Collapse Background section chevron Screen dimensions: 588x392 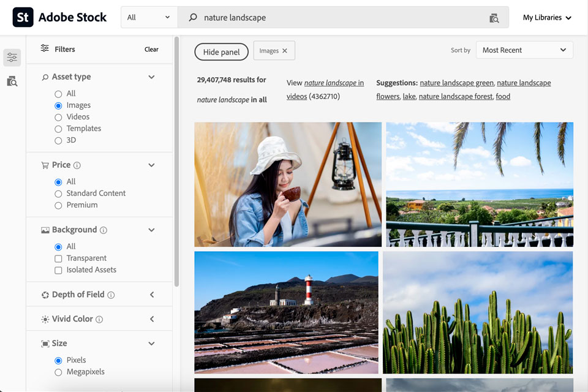tap(151, 230)
